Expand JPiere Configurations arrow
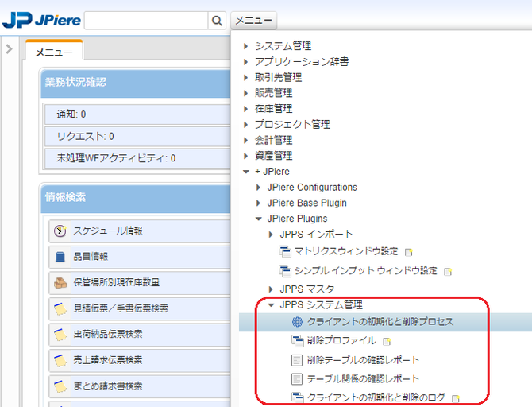Screen dimensions: 532x407 point(259,187)
